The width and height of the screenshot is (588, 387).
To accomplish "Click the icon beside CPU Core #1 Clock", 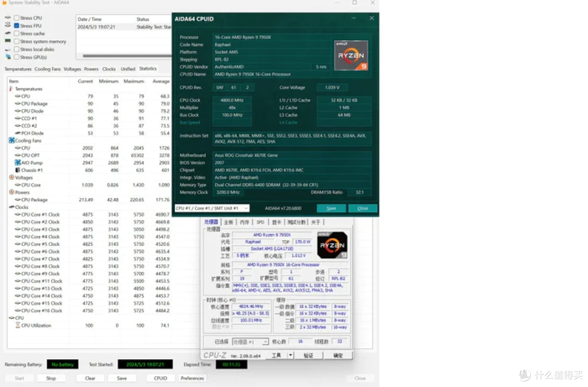I will tap(17, 214).
